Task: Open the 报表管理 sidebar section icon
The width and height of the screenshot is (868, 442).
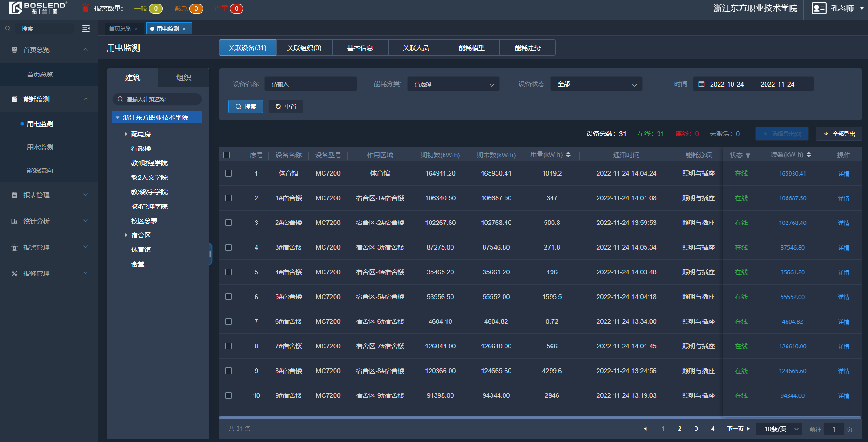Action: [14, 195]
